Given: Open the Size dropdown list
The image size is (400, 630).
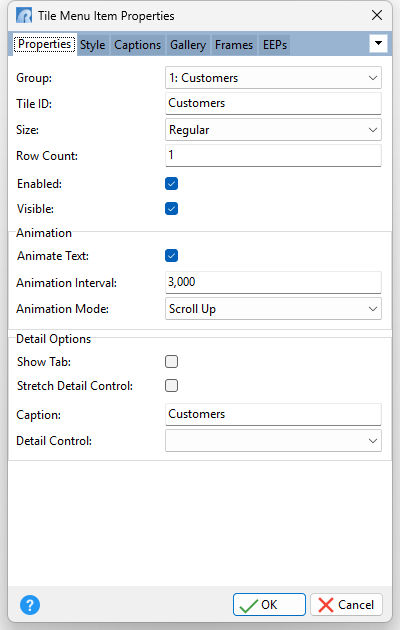Looking at the screenshot, I should pos(273,130).
